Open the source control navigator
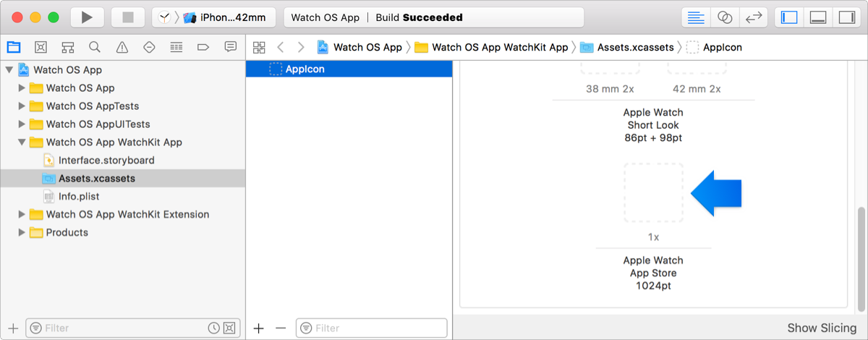 (x=41, y=48)
